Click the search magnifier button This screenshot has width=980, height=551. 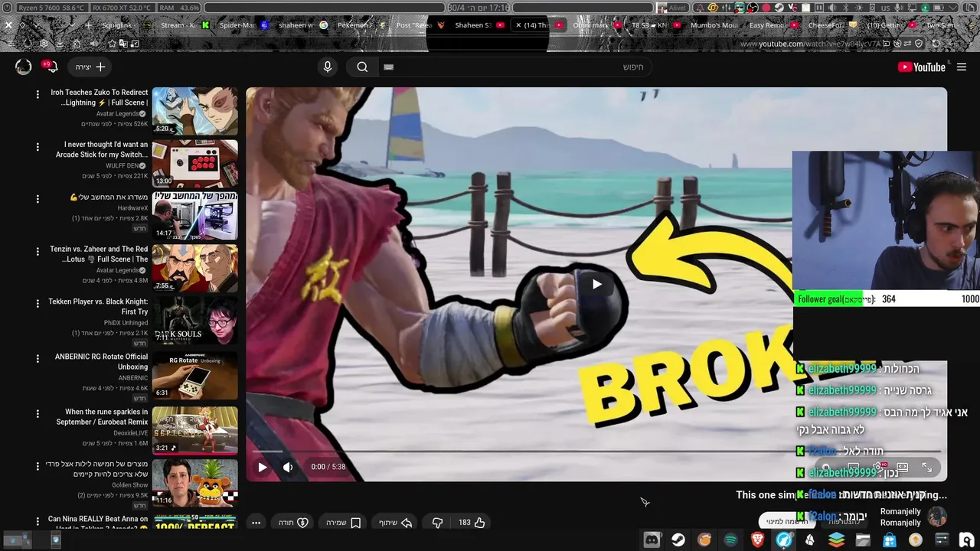pos(362,67)
